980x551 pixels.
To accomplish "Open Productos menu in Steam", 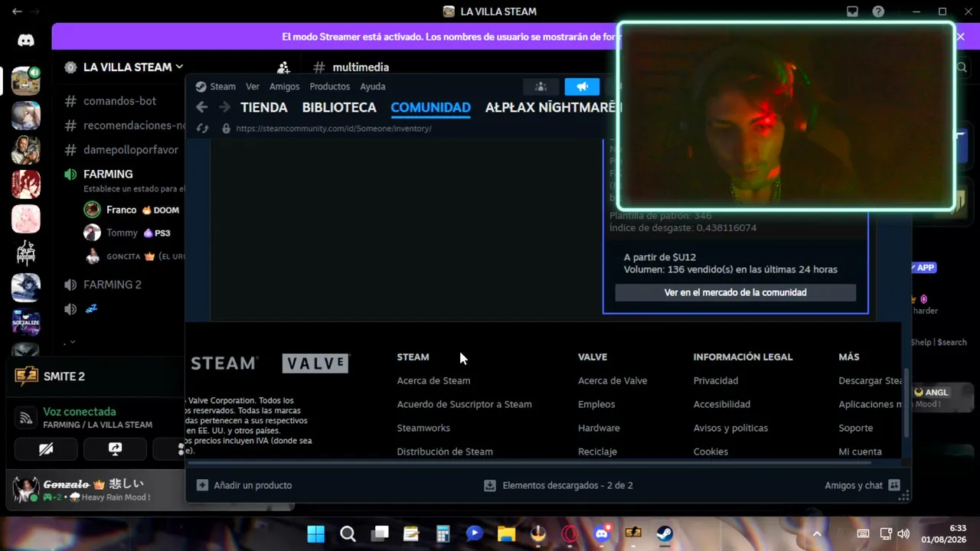I will tap(329, 86).
